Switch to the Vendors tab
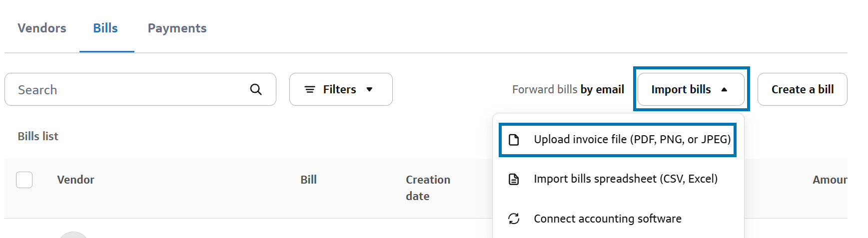 click(42, 28)
